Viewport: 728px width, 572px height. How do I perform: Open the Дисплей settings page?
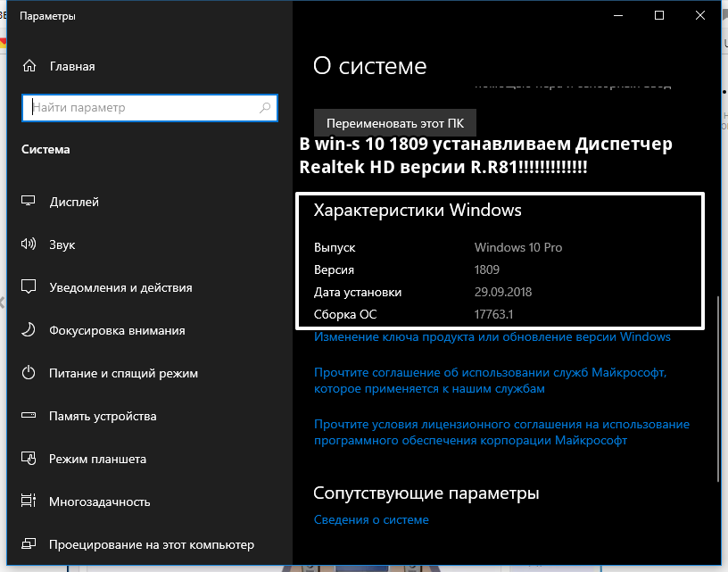coord(74,202)
